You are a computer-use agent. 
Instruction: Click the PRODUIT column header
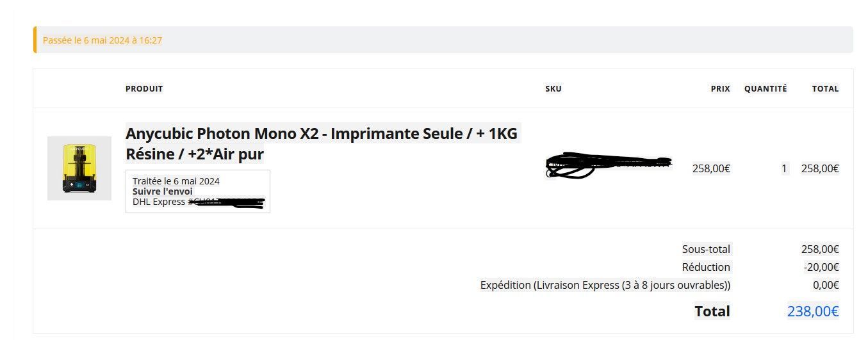pyautogui.click(x=144, y=89)
